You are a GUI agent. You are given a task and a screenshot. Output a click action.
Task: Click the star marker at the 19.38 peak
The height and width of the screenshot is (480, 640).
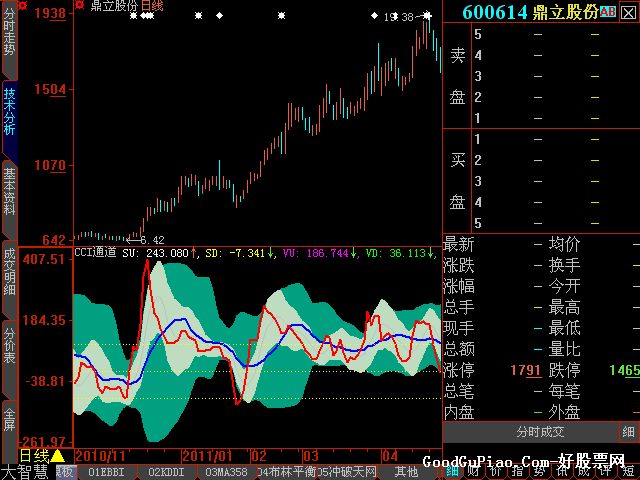coord(427,16)
